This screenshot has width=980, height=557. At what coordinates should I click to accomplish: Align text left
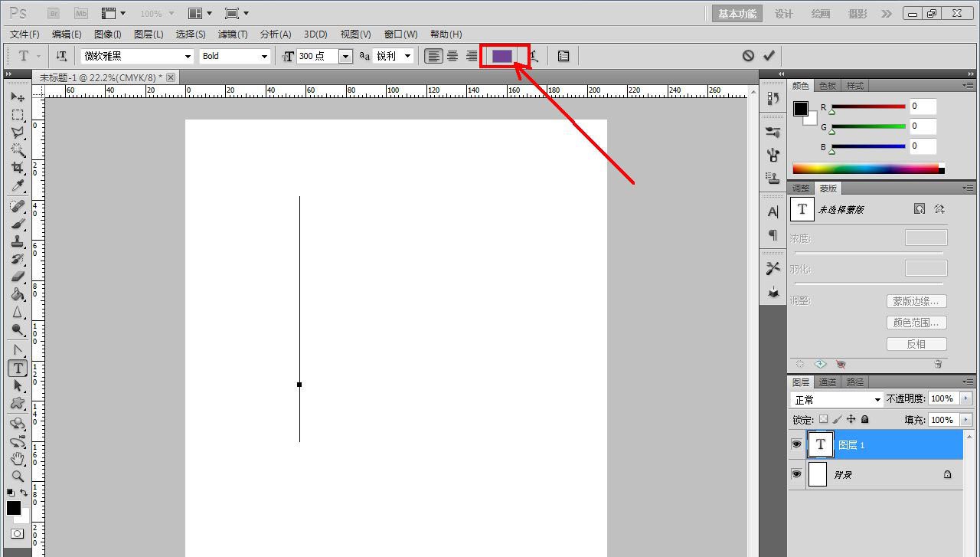433,56
